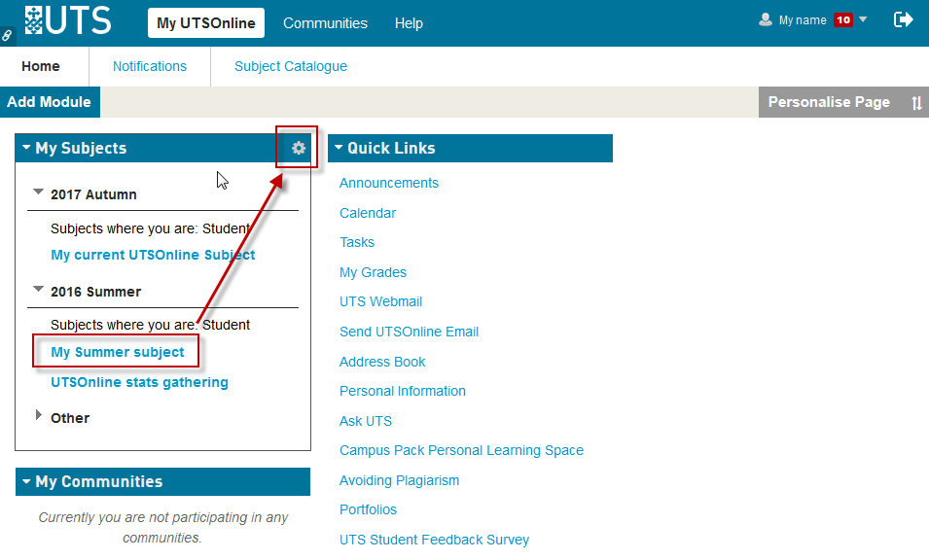Click the chain link icon at left edge
The height and width of the screenshot is (560, 929).
(x=7, y=36)
